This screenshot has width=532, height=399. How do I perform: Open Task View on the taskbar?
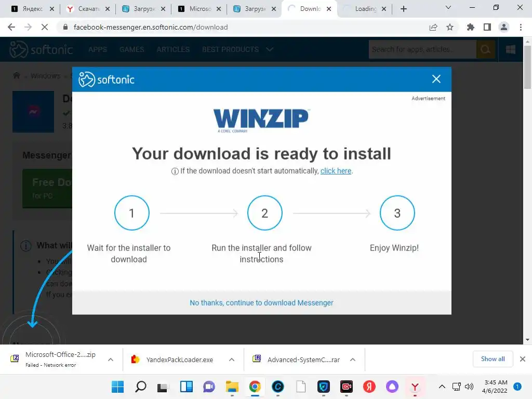coord(163,387)
